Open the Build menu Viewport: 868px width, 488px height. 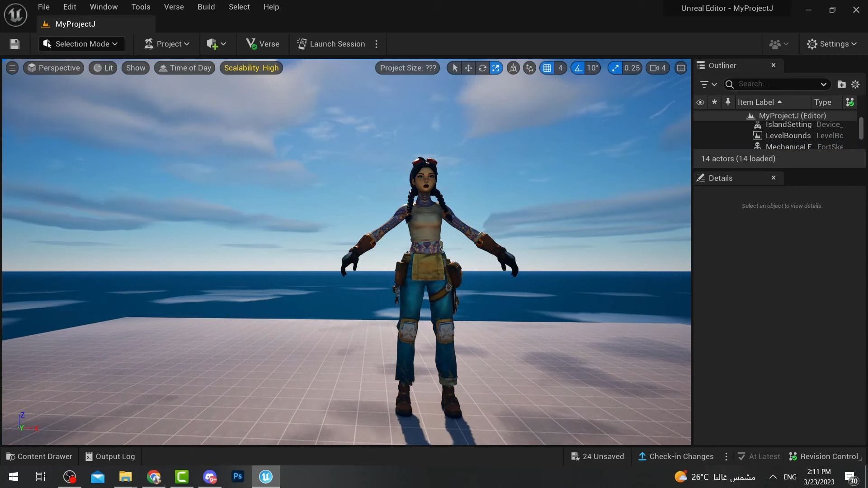point(206,7)
